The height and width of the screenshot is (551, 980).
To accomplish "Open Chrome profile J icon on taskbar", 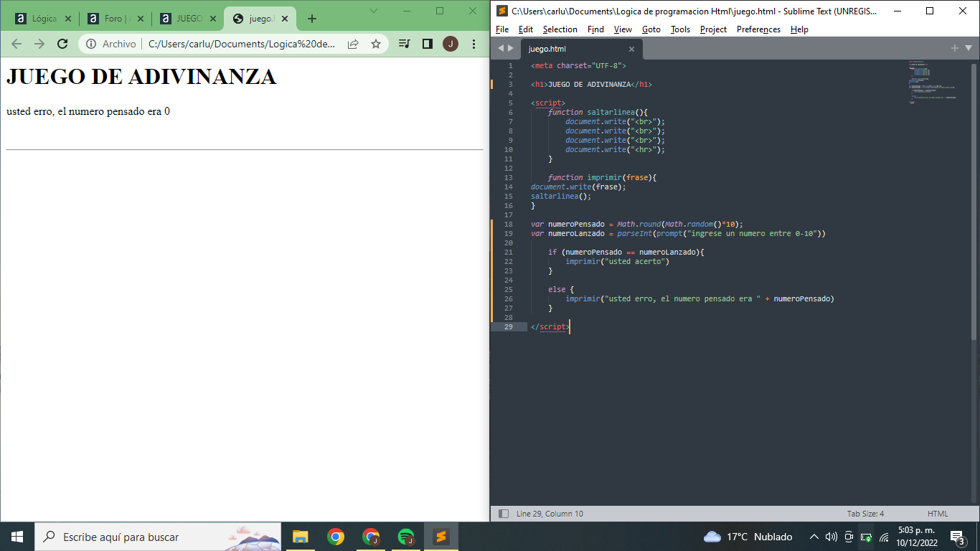I will point(371,537).
